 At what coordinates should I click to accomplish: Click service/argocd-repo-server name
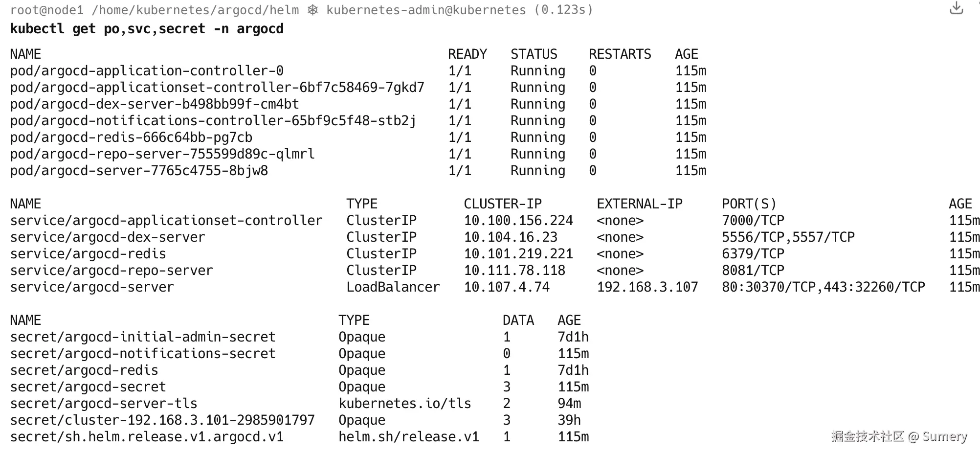[111, 271]
